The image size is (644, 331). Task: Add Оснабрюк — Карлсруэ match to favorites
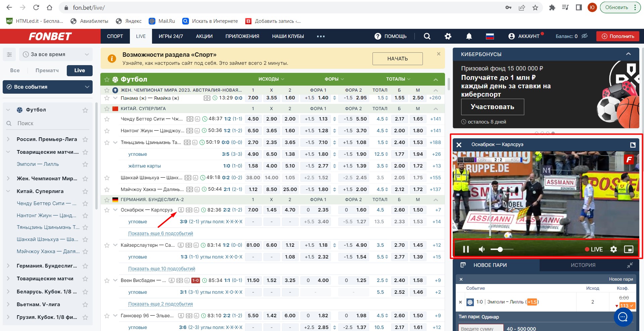pos(107,210)
